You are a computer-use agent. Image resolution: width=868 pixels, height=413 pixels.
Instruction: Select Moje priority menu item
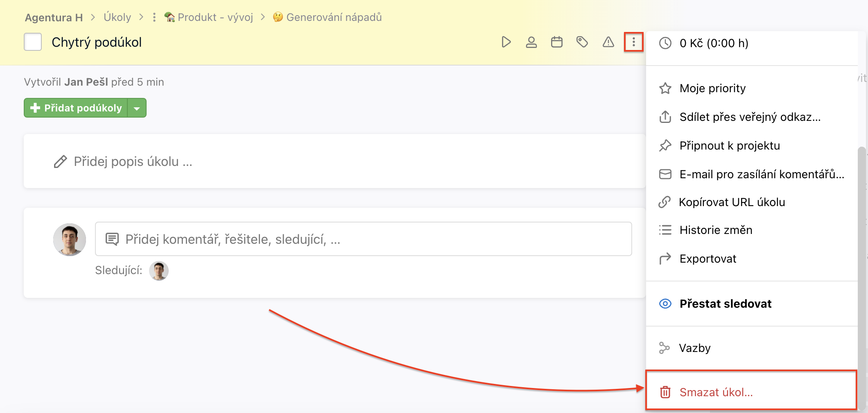(751, 88)
